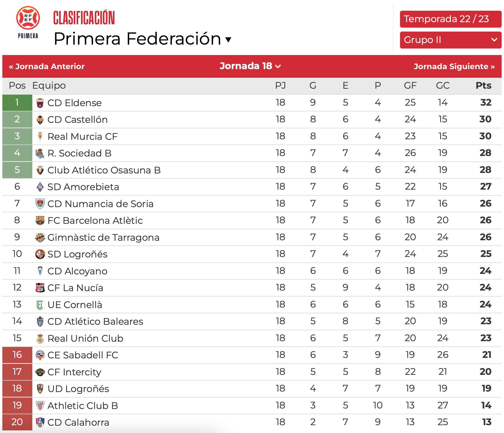Click the CF Intercity crest icon
This screenshot has width=504, height=433.
pyautogui.click(x=40, y=372)
